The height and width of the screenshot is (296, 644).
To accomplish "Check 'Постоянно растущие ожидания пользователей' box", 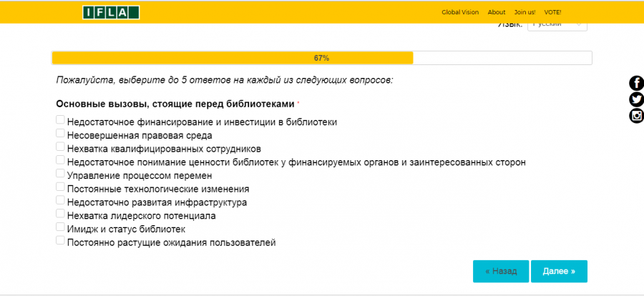I will click(x=60, y=240).
